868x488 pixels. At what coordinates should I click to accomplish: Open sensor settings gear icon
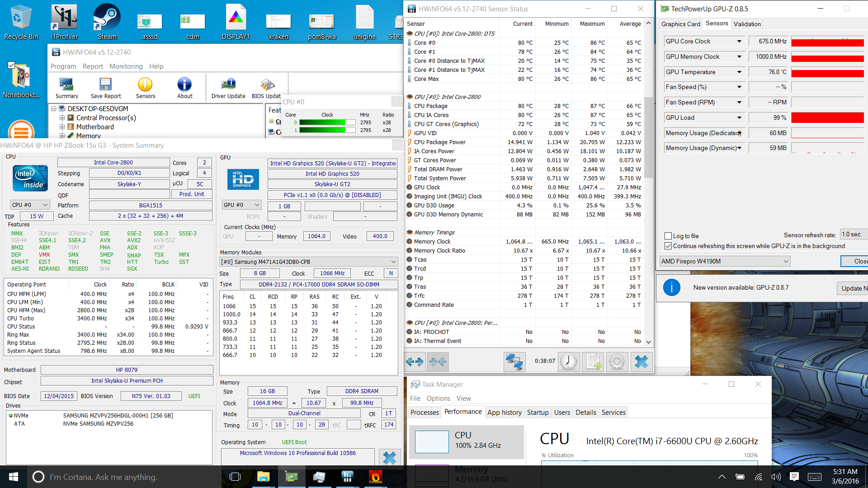click(x=617, y=361)
